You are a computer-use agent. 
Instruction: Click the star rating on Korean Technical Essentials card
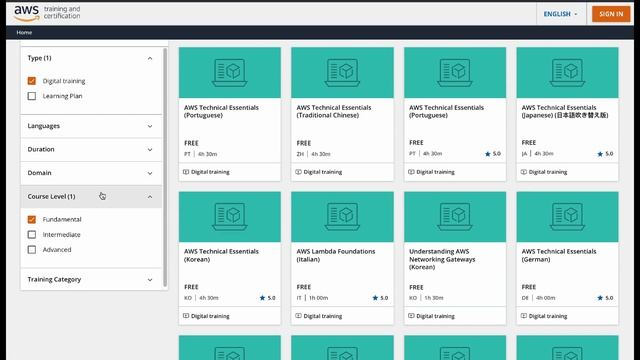tap(268, 298)
